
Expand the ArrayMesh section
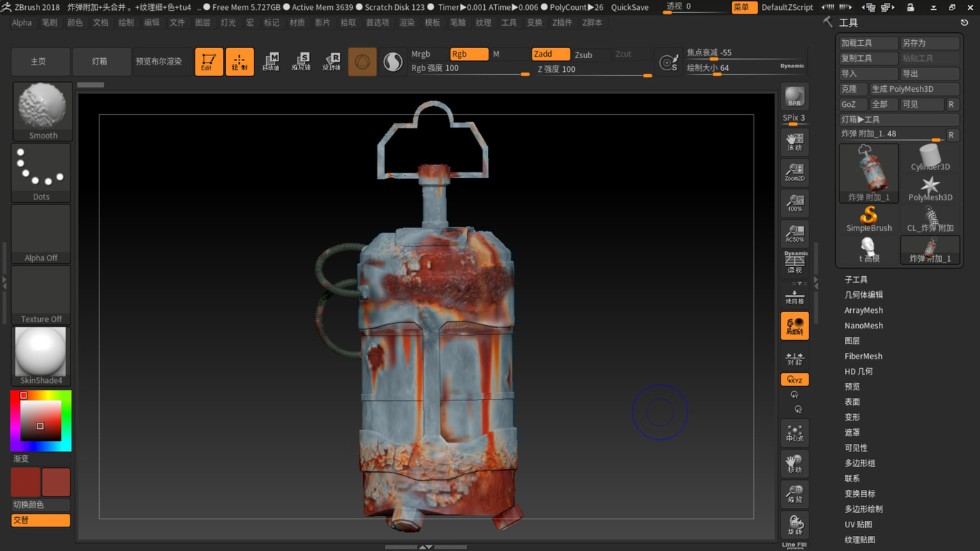(x=864, y=311)
